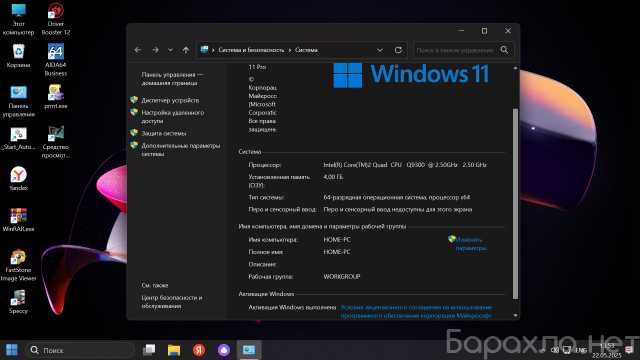This screenshot has height=360, width=640.
Task: Open Microsoft license terms link
Action: pyautogui.click(x=416, y=311)
